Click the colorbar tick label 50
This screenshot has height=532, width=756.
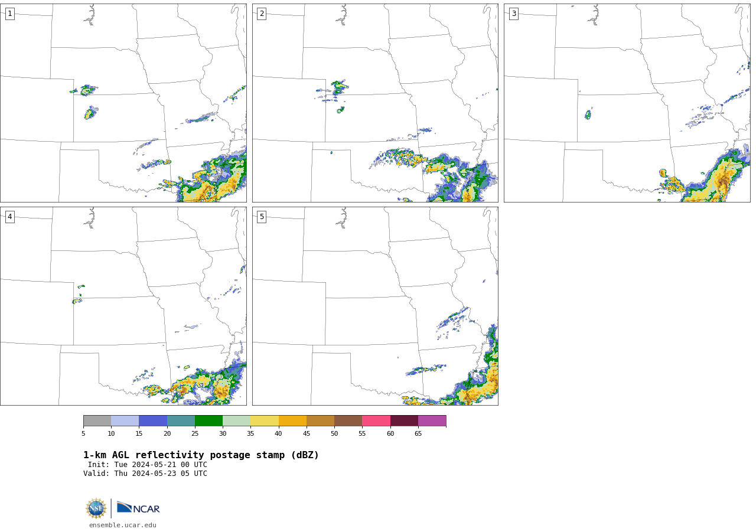[x=334, y=433]
